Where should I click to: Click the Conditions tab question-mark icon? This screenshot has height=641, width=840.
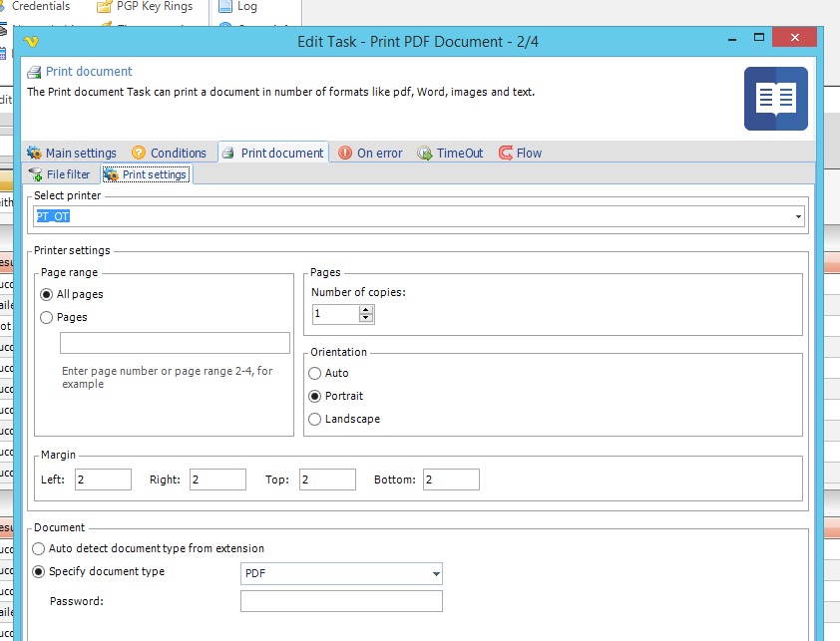point(139,153)
